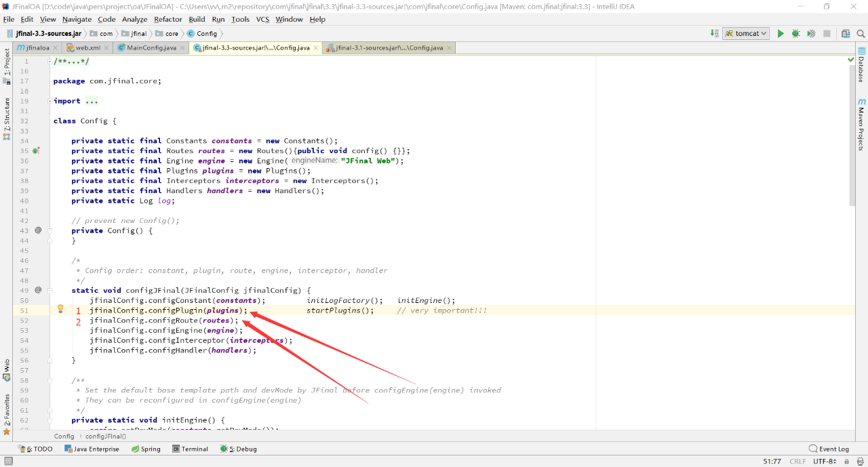Open the Web tool window
The image size is (868, 467).
[7, 370]
